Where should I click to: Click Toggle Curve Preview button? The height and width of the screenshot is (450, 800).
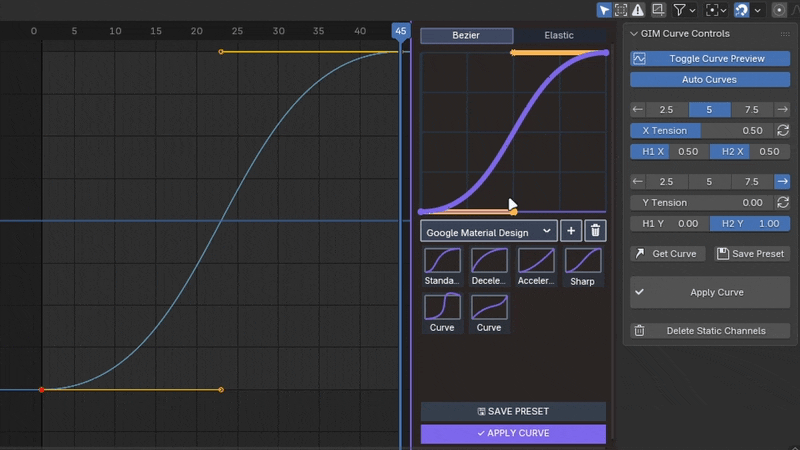[710, 59]
